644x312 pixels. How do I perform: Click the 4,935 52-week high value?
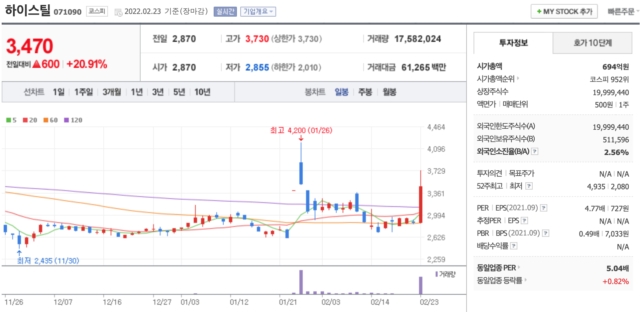[x=596, y=187]
